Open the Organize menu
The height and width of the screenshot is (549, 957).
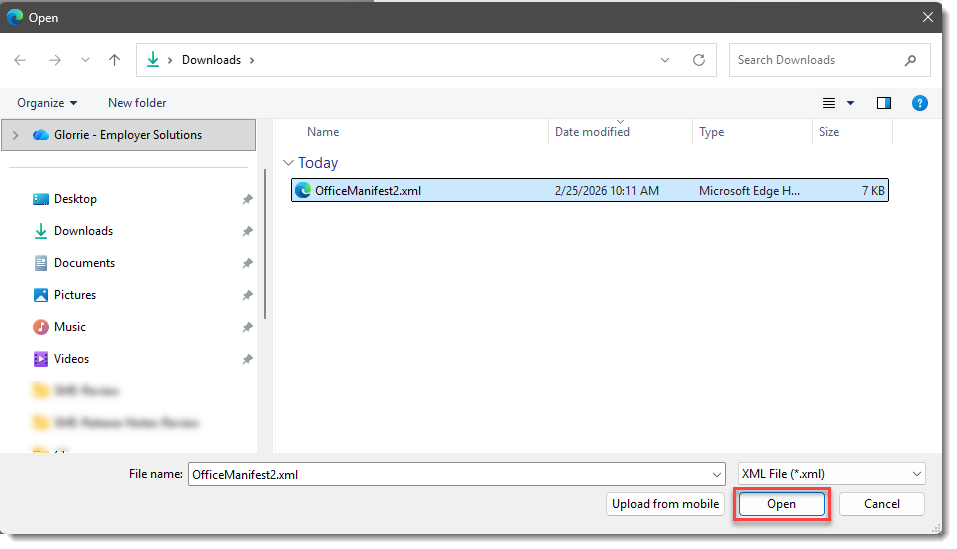tap(47, 103)
